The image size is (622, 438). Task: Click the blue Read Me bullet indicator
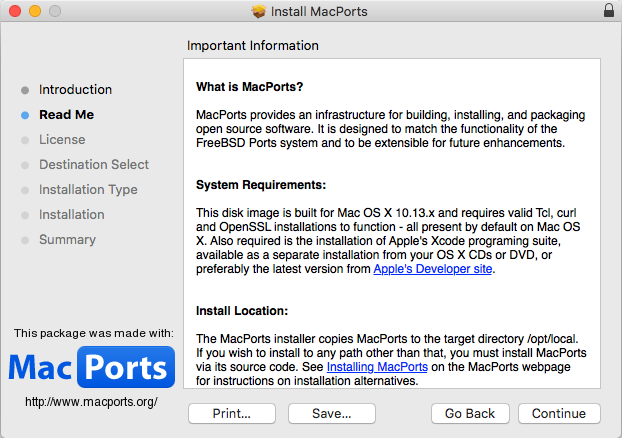(x=25, y=114)
